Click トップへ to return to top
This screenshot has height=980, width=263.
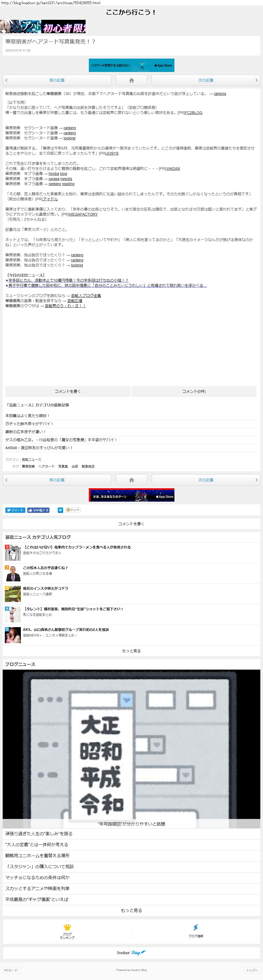pos(251,970)
